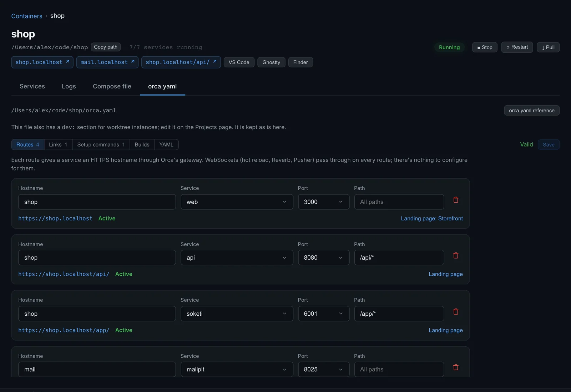
Task: Open the Compose file tab
Action: click(x=112, y=86)
